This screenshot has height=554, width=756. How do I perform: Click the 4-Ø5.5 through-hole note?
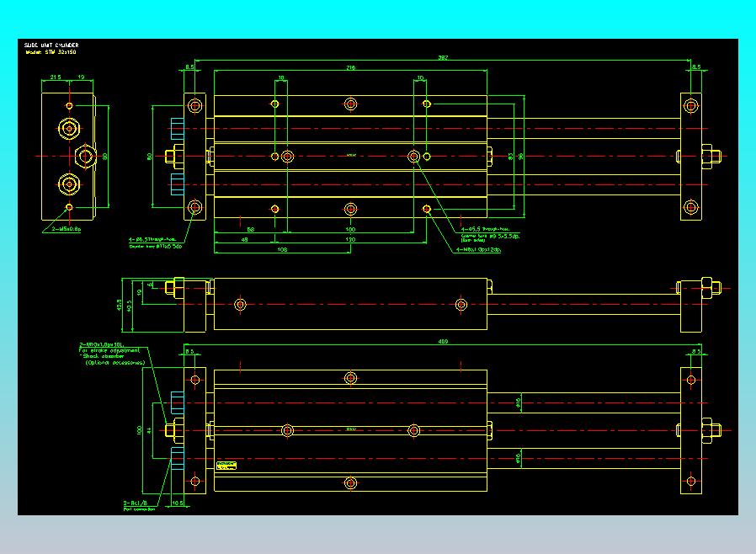[486, 229]
